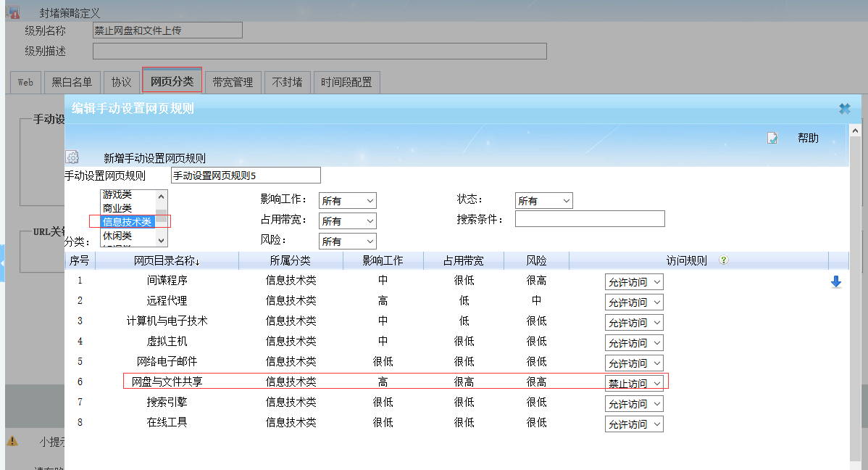Open access rule dropdown for 网盘与文件共享

click(x=634, y=383)
